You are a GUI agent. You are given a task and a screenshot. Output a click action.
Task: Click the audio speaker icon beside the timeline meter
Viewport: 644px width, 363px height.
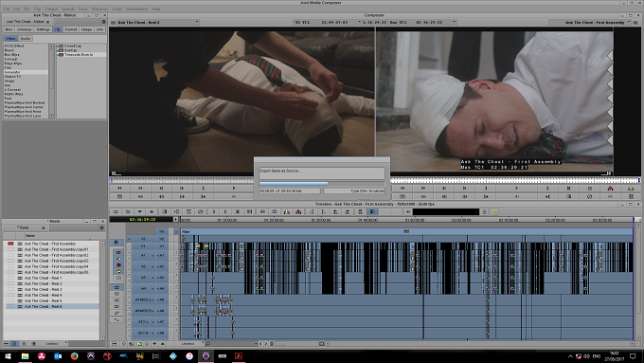408,211
